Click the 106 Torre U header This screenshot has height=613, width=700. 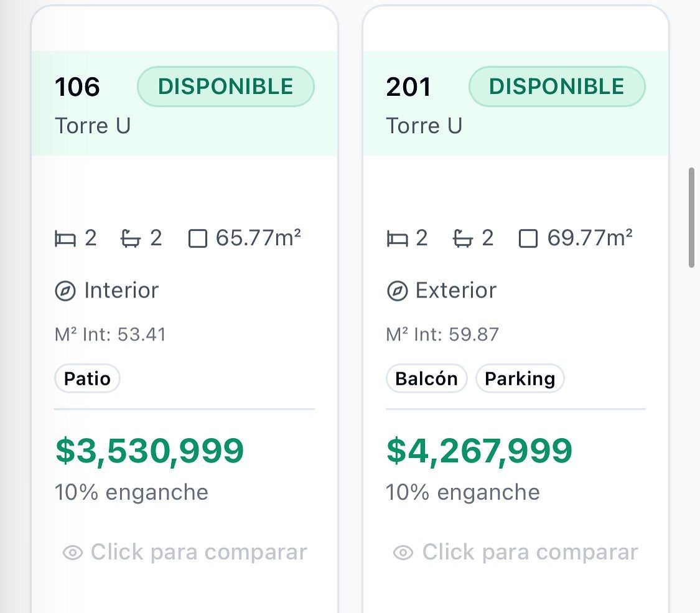[x=184, y=103]
